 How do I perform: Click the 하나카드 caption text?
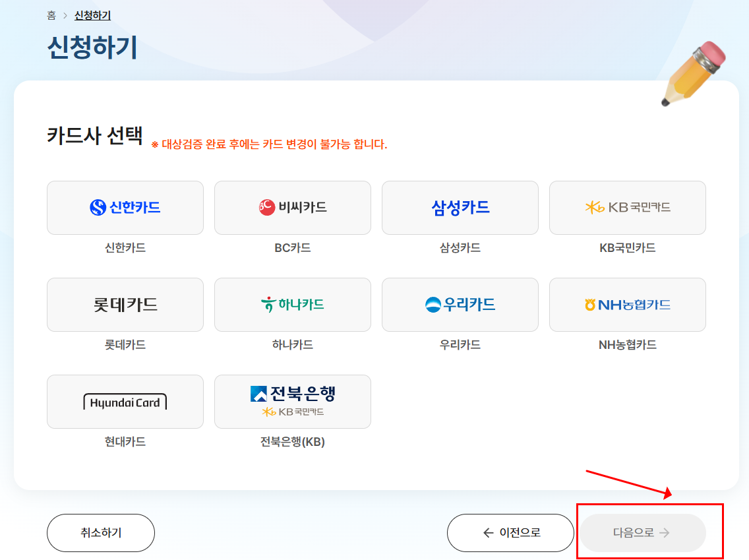click(293, 344)
